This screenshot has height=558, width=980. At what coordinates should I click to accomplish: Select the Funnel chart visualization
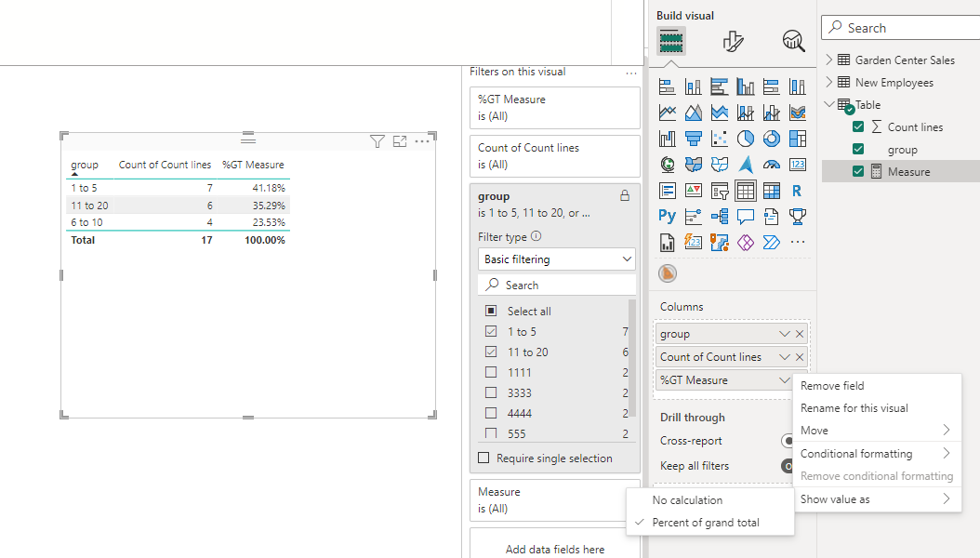tap(693, 138)
